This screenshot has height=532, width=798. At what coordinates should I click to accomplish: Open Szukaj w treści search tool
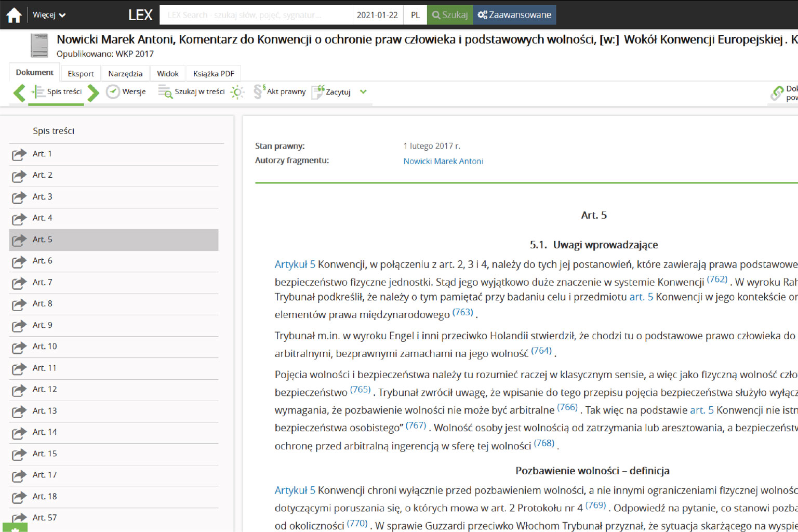[x=192, y=92]
